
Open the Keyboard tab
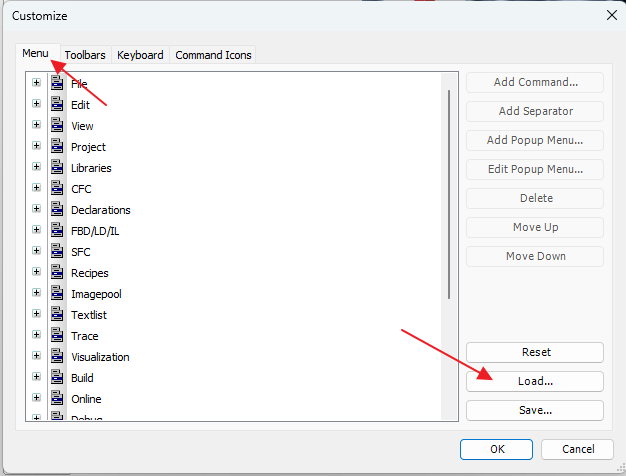140,55
